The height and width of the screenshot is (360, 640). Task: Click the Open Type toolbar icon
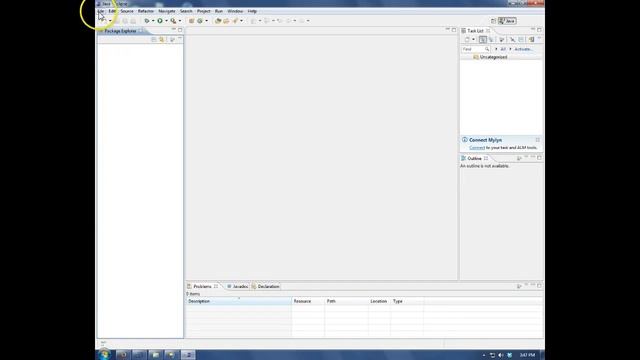coord(218,21)
